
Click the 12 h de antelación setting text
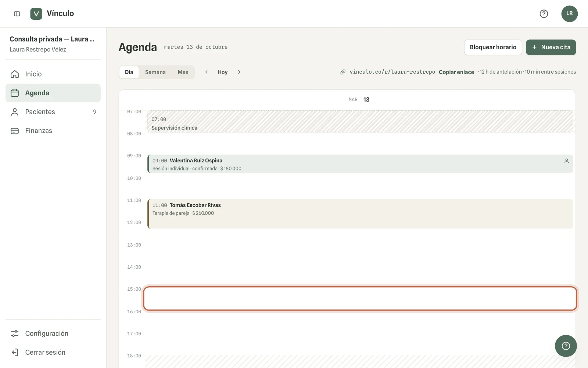pyautogui.click(x=501, y=72)
